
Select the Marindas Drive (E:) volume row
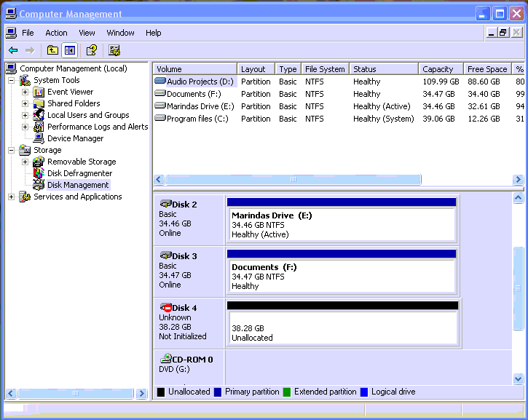(339, 106)
